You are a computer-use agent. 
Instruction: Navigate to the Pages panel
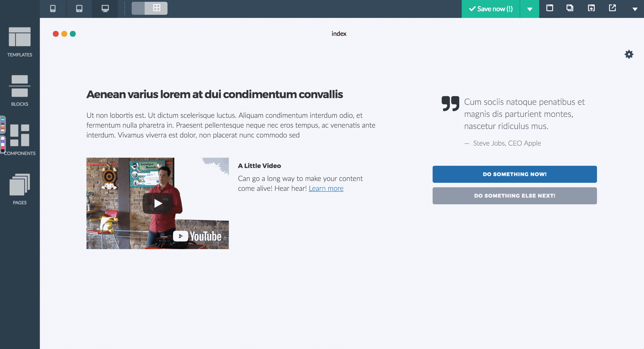(x=19, y=189)
